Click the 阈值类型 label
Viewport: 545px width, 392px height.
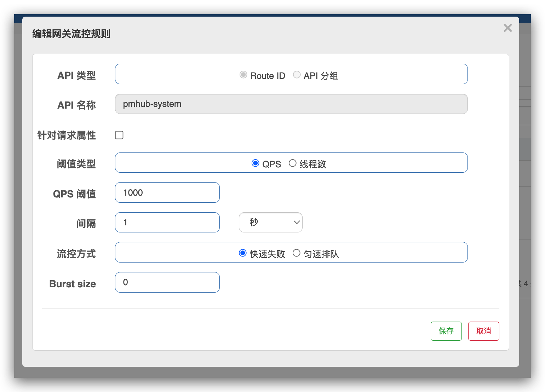[76, 164]
